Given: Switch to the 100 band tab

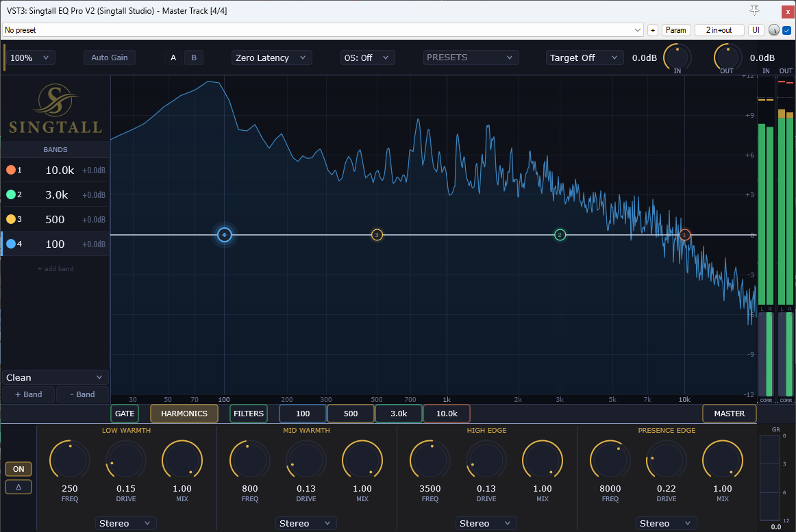Looking at the screenshot, I should (x=303, y=414).
